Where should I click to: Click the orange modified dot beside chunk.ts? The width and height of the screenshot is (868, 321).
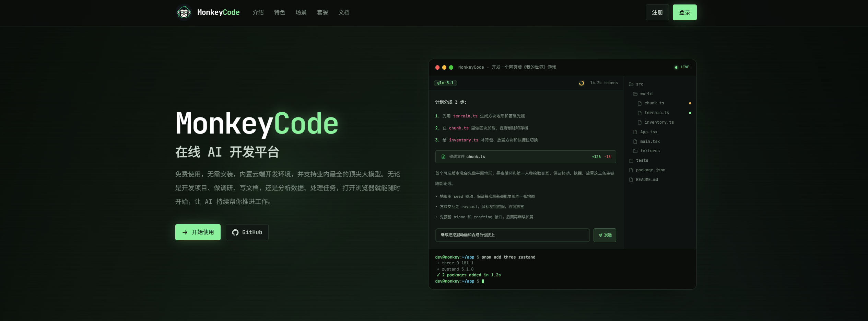pos(690,103)
